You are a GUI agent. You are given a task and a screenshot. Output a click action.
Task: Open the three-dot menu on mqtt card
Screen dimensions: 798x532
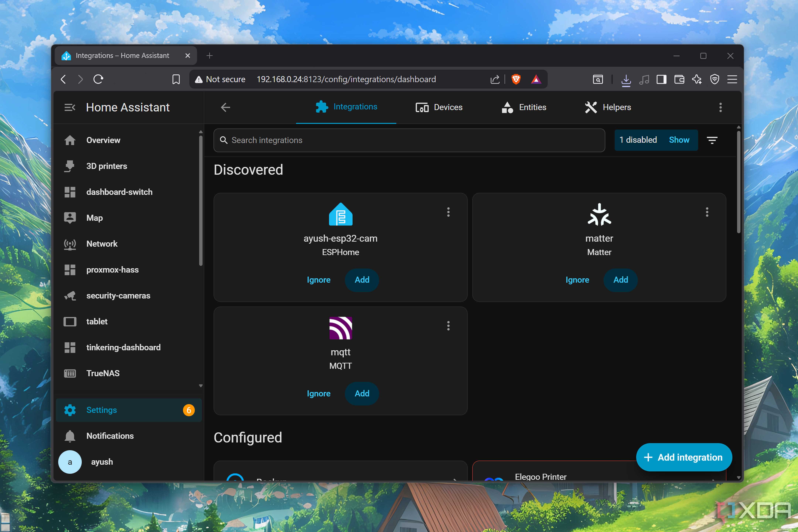click(x=448, y=326)
